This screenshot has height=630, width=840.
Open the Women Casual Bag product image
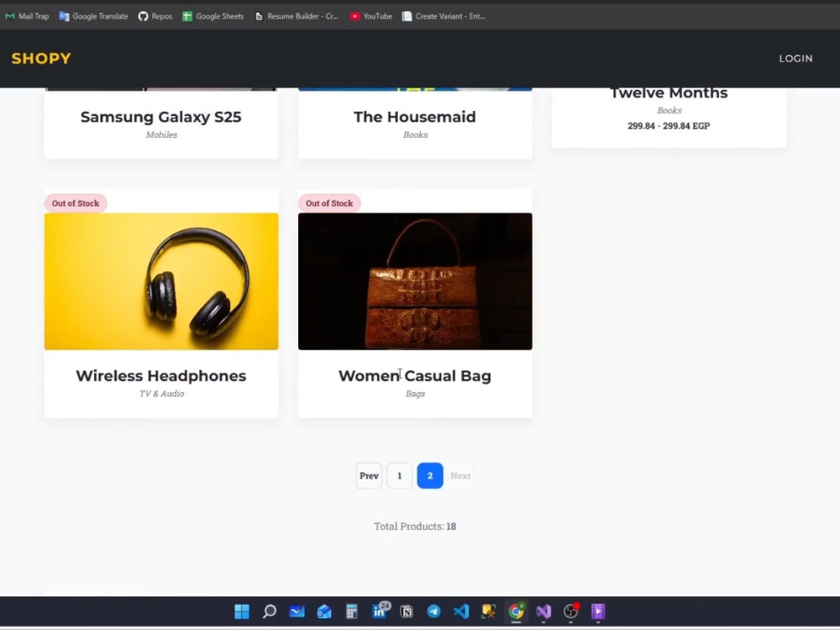415,281
